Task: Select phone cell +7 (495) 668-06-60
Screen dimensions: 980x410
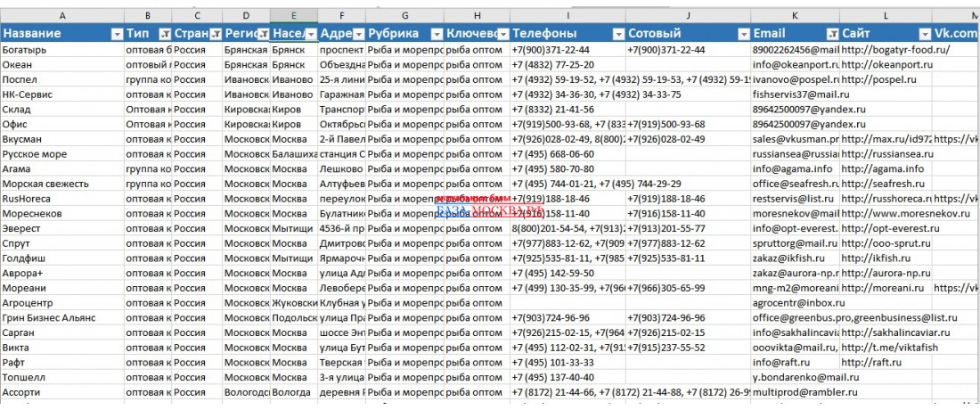Action: 568,153
